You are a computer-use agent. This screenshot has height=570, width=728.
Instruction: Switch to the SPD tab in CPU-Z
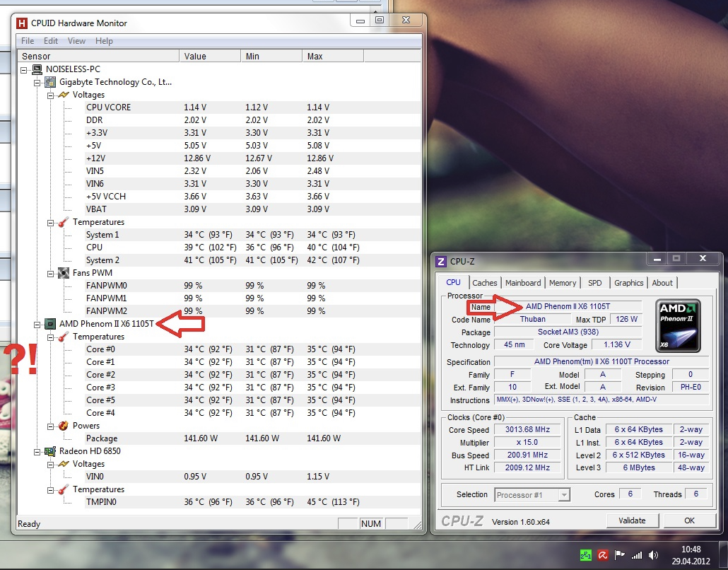click(x=594, y=283)
